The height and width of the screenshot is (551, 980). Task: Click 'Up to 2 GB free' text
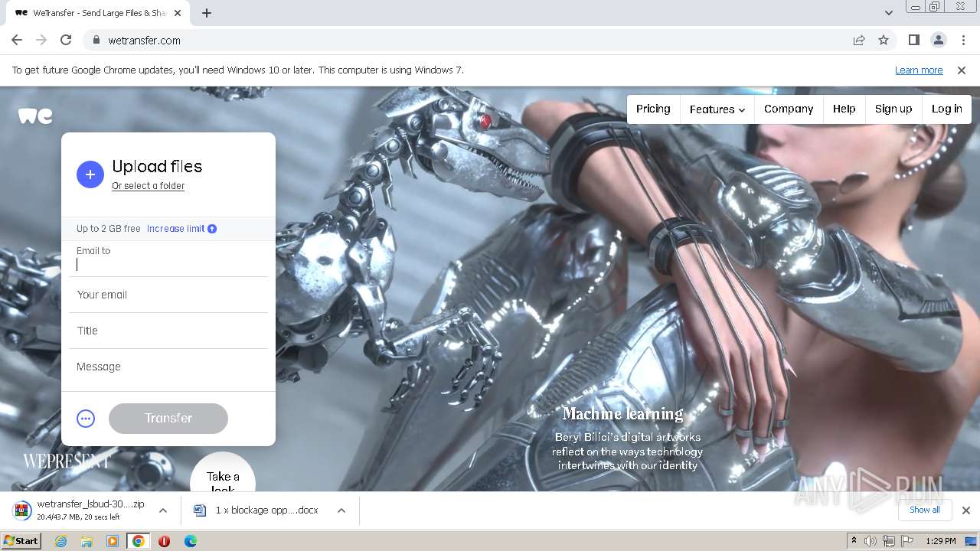tap(109, 229)
